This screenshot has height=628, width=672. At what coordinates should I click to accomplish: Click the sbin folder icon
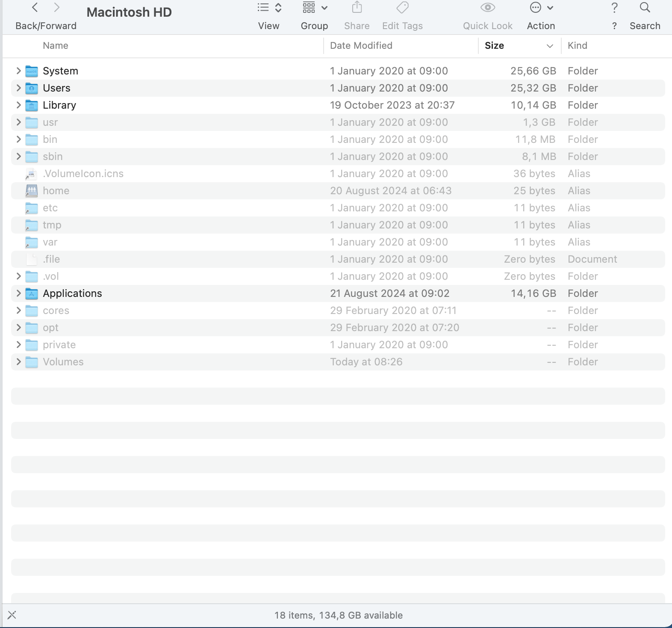click(32, 157)
